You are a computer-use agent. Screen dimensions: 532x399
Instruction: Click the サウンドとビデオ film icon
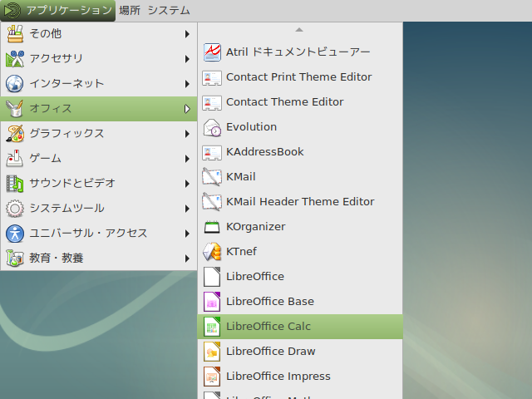coord(15,183)
